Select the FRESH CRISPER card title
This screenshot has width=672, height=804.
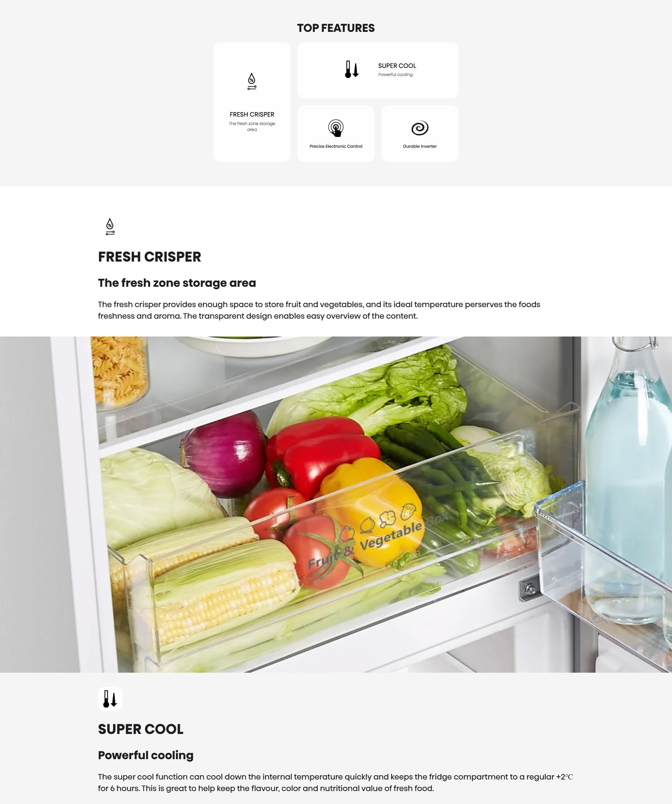252,115
